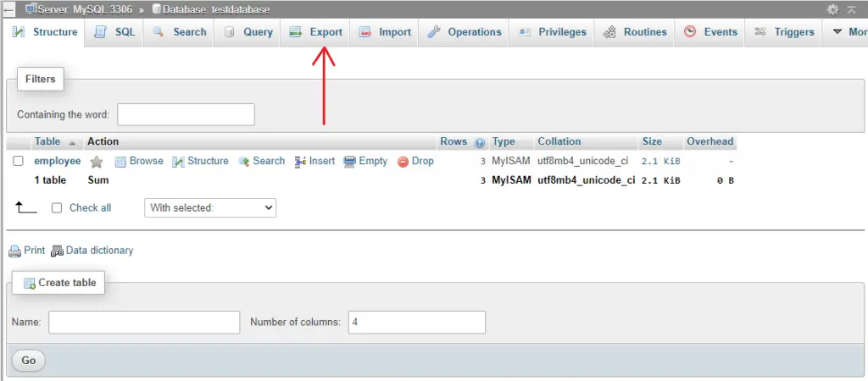The height and width of the screenshot is (381, 868).
Task: Open the Operations tab
Action: click(x=464, y=32)
